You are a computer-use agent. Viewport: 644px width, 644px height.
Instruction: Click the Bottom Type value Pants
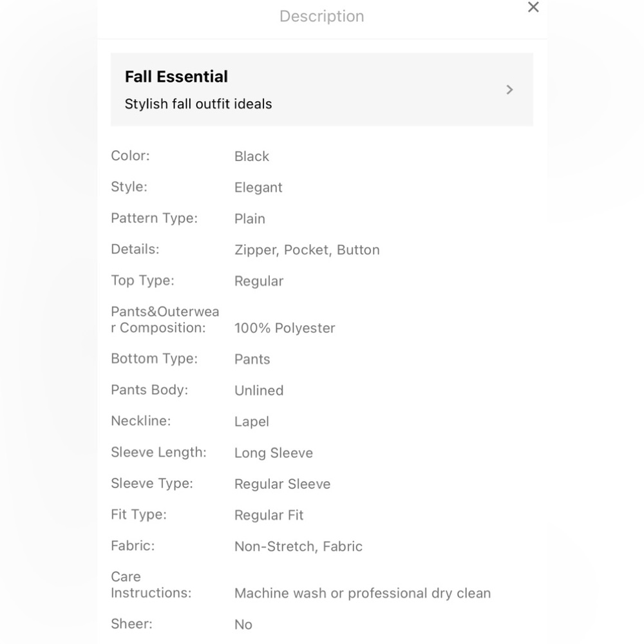(252, 359)
